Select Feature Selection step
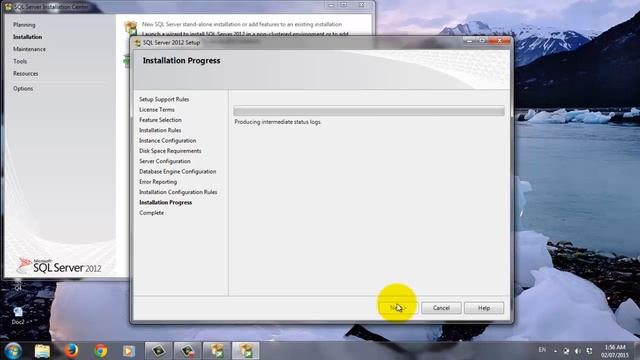This screenshot has height=360, width=640. [x=160, y=120]
